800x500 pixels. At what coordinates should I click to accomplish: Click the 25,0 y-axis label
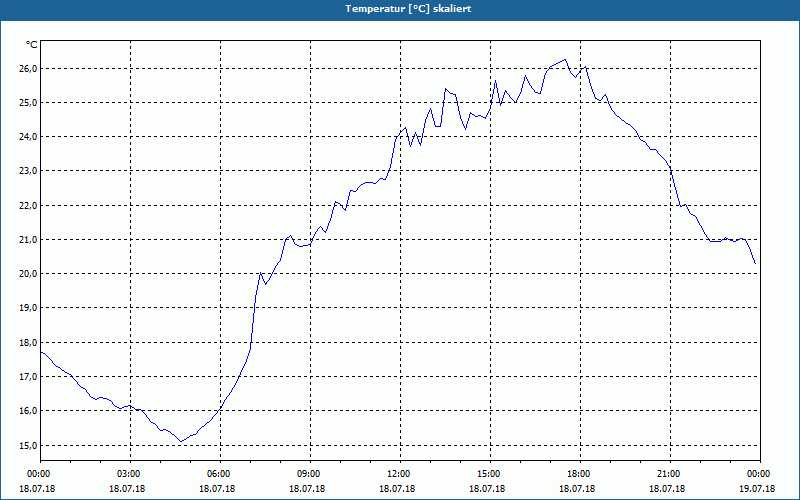click(28, 103)
